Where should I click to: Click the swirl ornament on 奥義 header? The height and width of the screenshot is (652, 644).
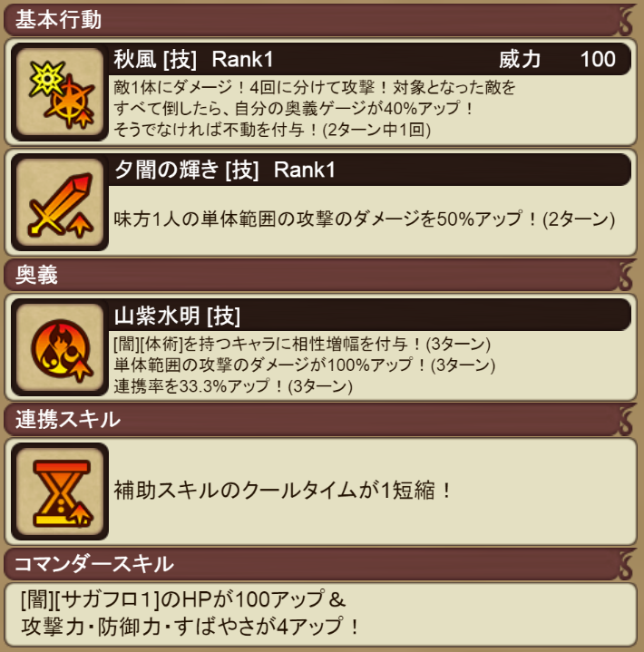pos(627,275)
